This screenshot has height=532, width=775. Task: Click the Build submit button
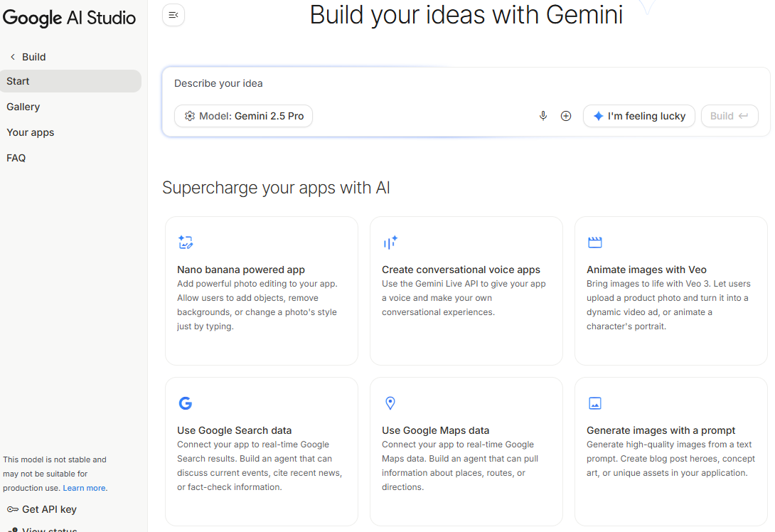click(x=729, y=116)
